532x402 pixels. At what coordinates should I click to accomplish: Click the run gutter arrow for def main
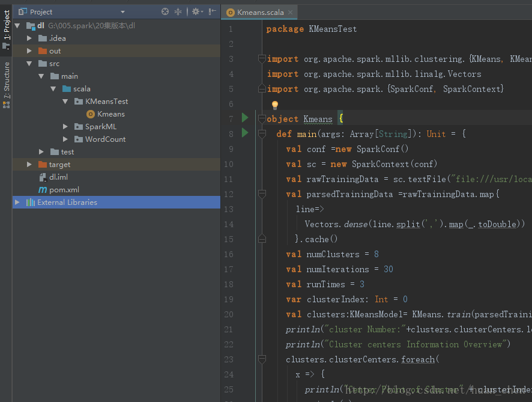(245, 133)
